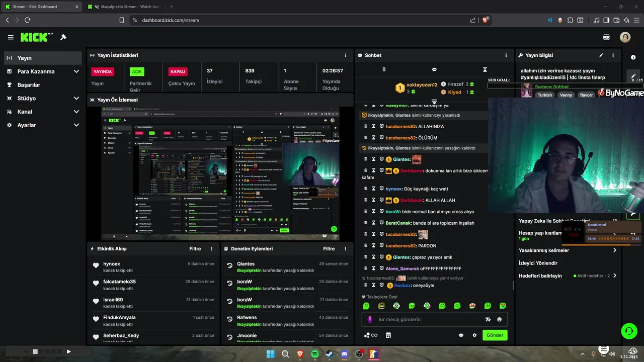Open Yayın bilgisi three-dot menu
This screenshot has width=644, height=362.
(613, 55)
